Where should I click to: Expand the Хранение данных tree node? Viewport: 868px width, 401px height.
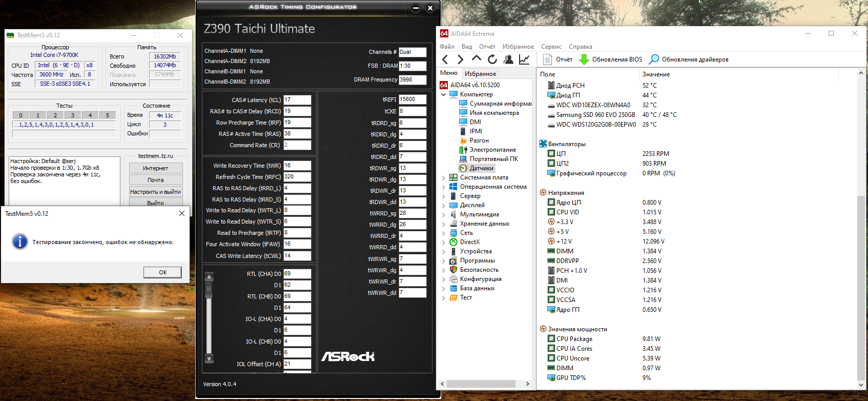444,224
